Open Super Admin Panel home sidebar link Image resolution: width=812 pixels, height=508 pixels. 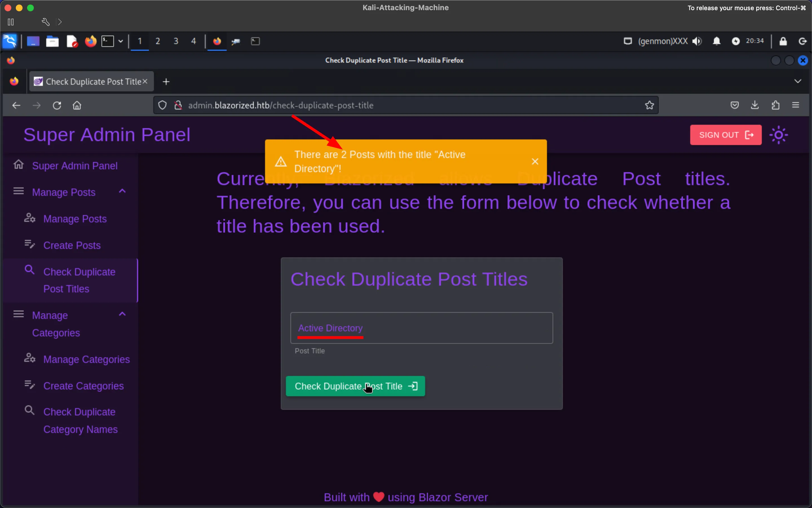(70, 166)
